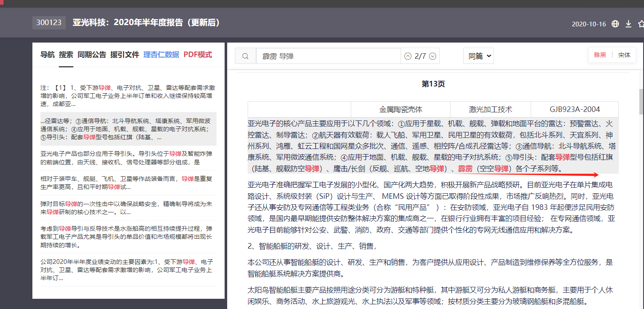Switch font to 雅黑
The width and height of the screenshot is (644, 309).
pyautogui.click(x=600, y=55)
